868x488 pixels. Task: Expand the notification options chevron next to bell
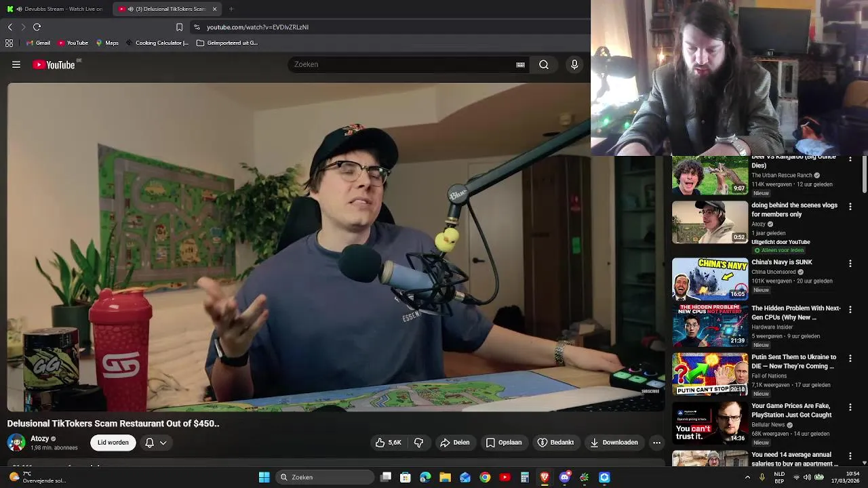163,443
